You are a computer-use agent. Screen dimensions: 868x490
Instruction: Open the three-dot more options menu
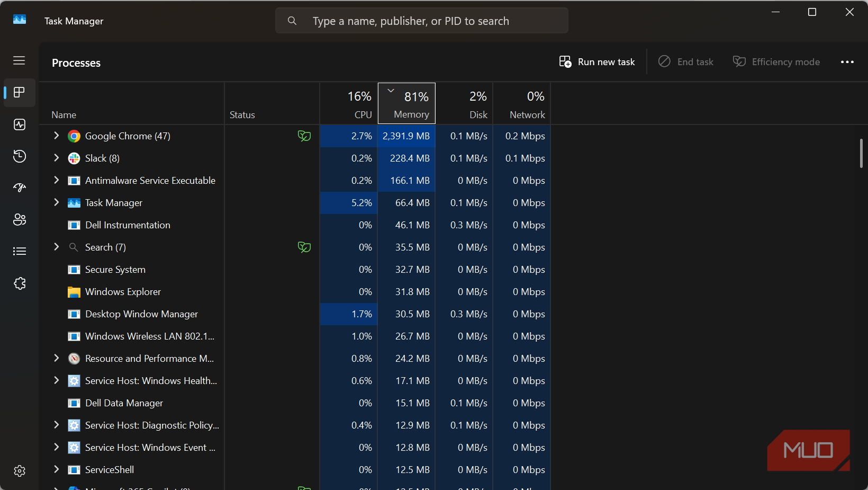(x=847, y=62)
